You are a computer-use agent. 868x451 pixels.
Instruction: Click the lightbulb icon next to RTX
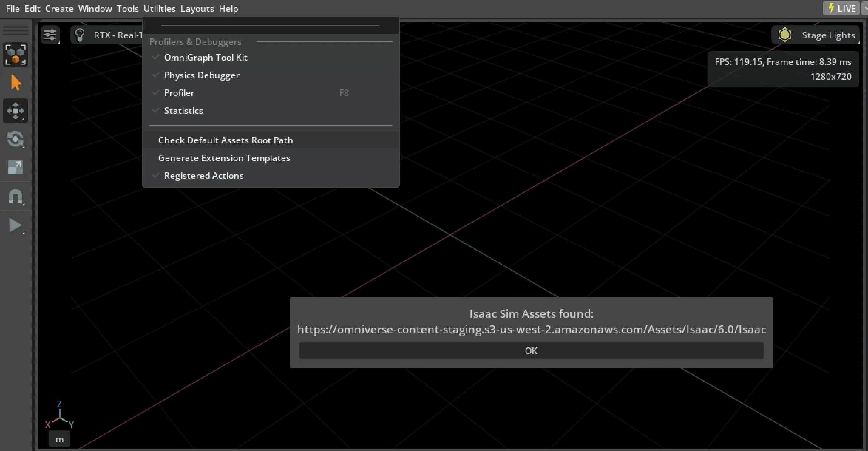pos(80,34)
